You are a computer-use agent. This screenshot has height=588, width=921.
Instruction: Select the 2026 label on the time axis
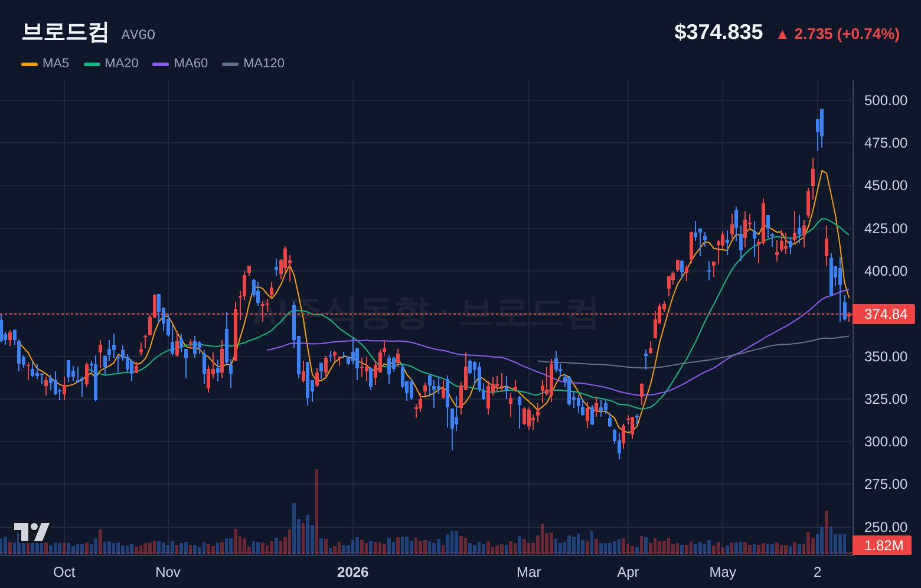click(353, 572)
